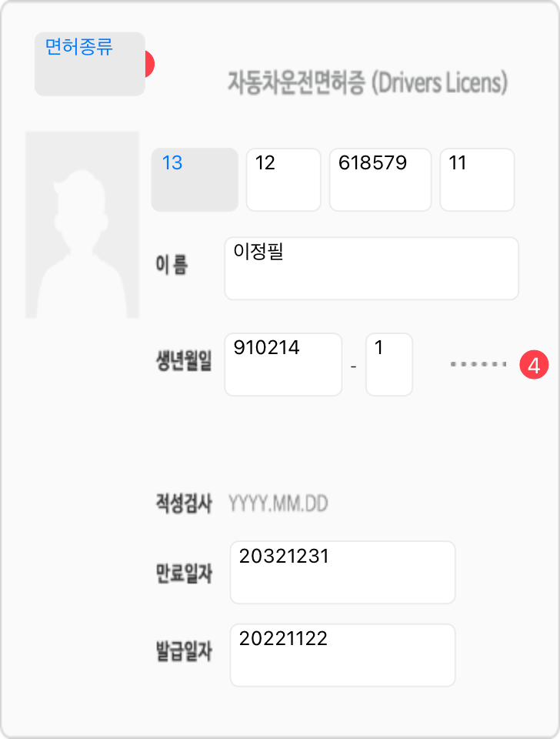Image resolution: width=560 pixels, height=739 pixels.
Task: Focus the 만료일자 field showing 20321231
Action: click(x=342, y=572)
